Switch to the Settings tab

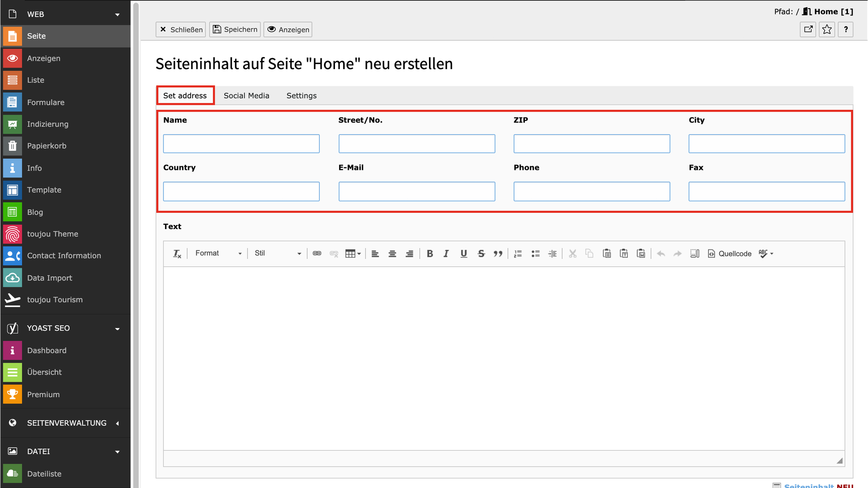point(302,95)
